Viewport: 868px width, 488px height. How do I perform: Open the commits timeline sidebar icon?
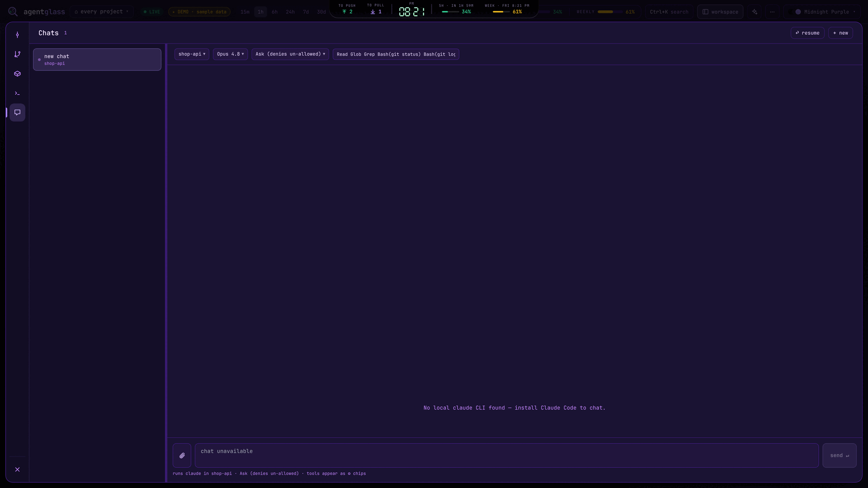pyautogui.click(x=17, y=35)
